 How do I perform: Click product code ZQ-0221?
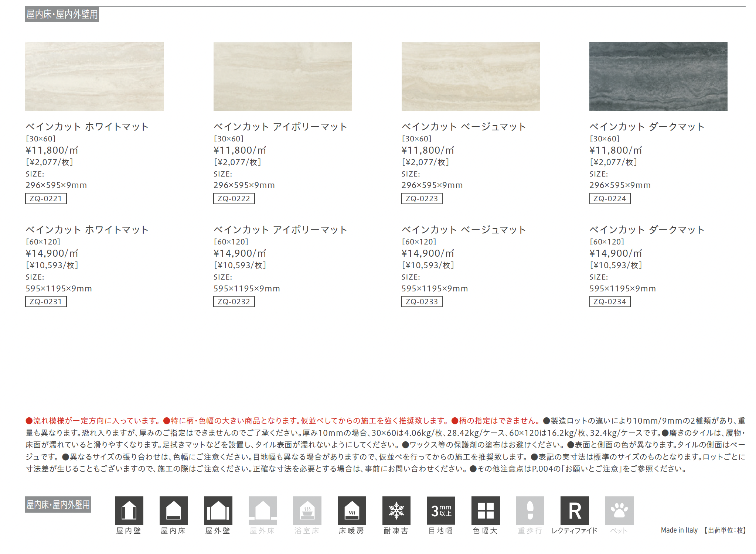click(x=46, y=198)
